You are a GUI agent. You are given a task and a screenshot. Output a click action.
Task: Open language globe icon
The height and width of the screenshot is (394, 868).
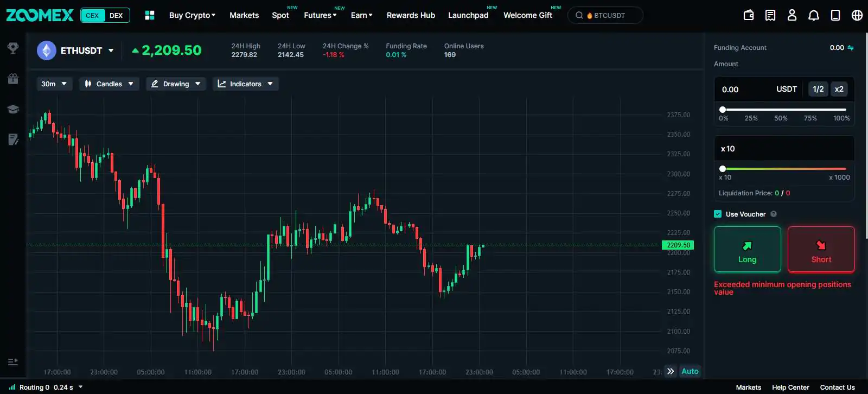coord(857,15)
